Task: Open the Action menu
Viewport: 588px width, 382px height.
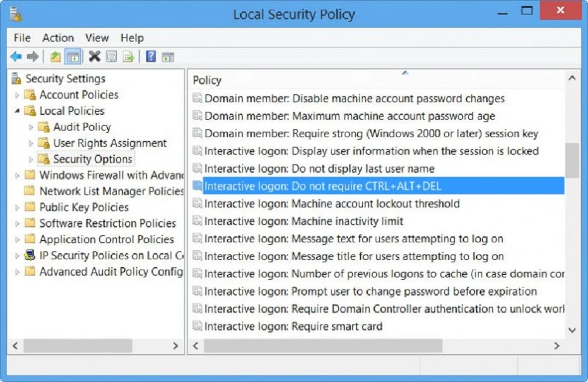Action: click(58, 37)
